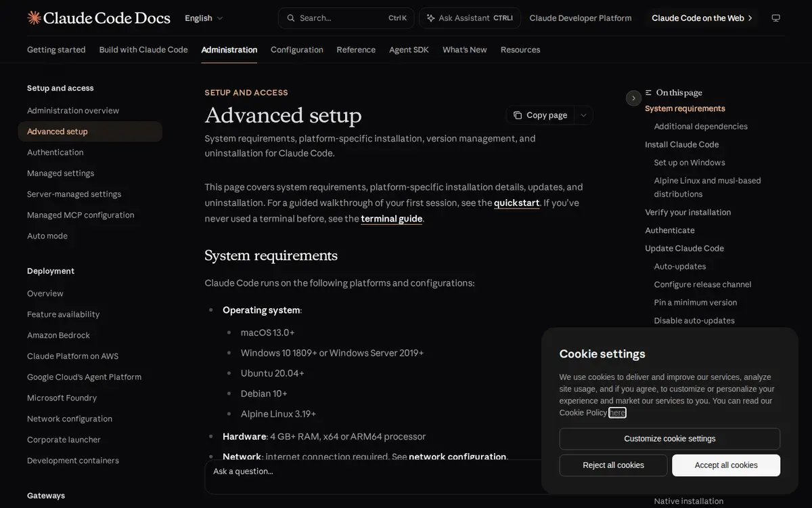Viewport: 812px width, 508px height.
Task: Open Microsoft Foundry page
Action: pos(62,398)
